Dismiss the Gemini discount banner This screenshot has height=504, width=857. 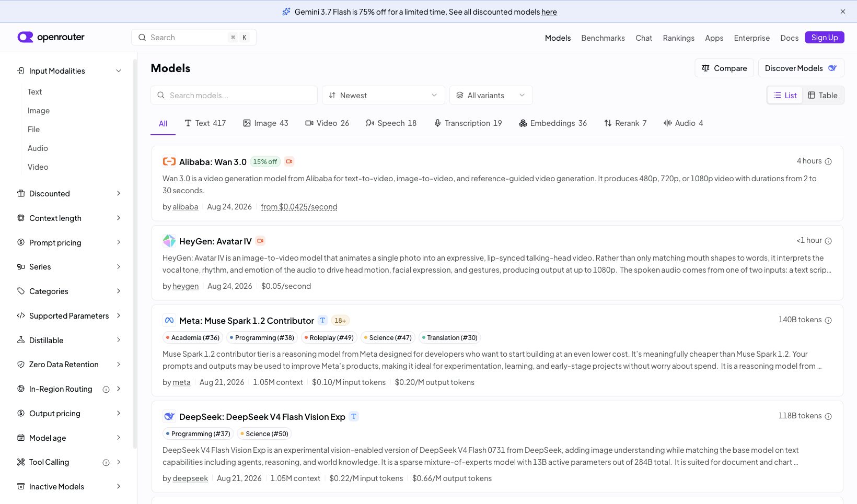coord(843,11)
